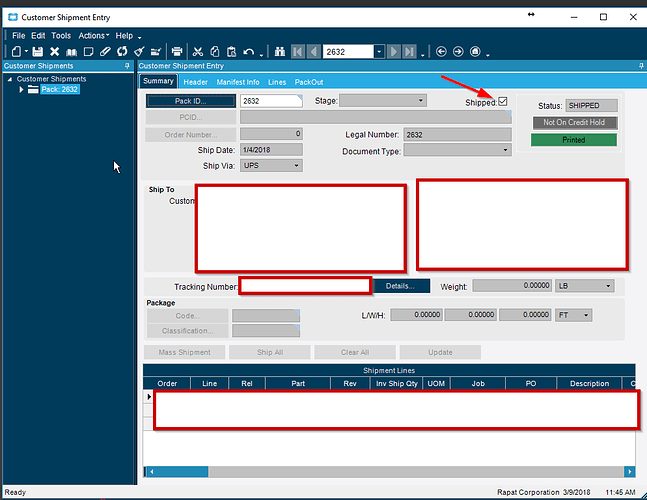The height and width of the screenshot is (500, 647).
Task: Open the Stage dropdown
Action: tap(421, 101)
